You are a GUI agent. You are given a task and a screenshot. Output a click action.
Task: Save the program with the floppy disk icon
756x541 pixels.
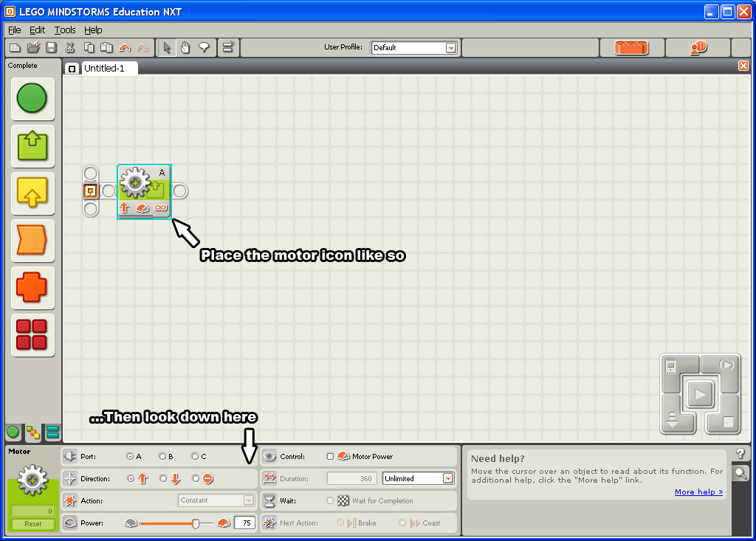coord(51,47)
